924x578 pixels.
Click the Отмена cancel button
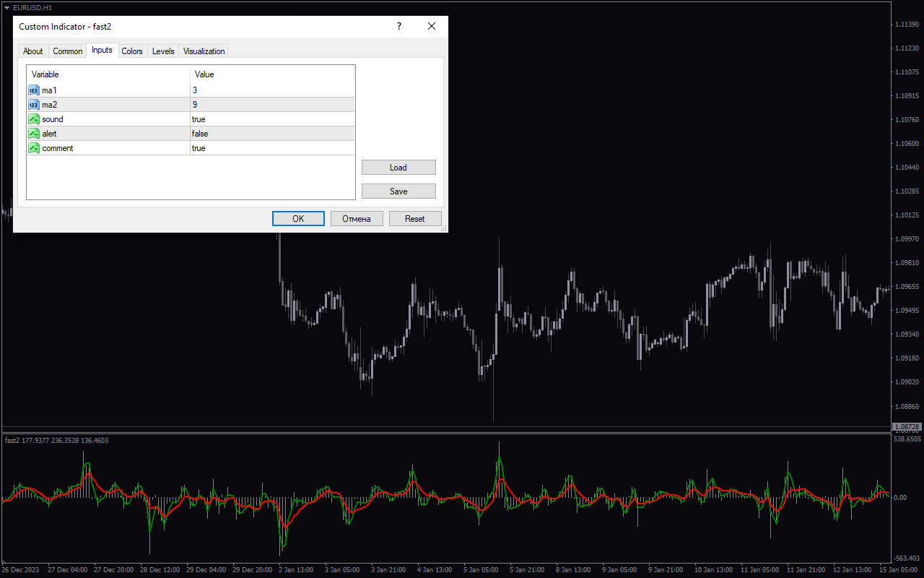point(357,219)
